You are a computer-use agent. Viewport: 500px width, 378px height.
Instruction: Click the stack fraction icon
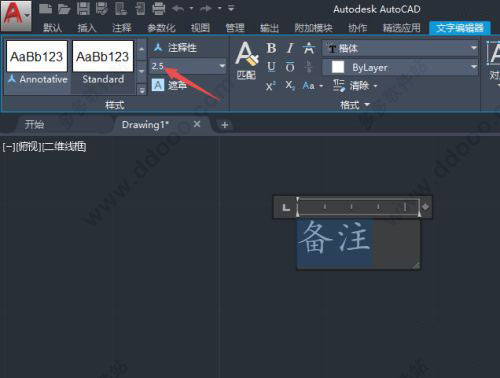309,66
